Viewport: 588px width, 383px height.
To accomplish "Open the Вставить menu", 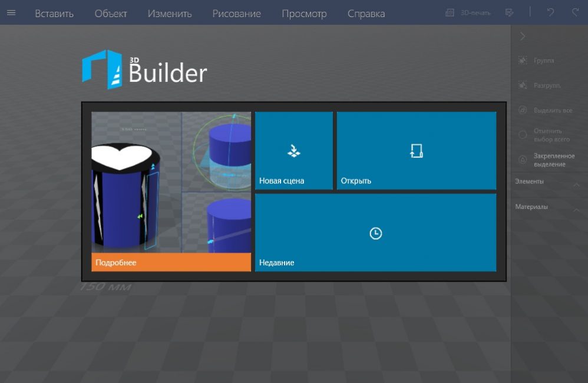I will coord(54,14).
